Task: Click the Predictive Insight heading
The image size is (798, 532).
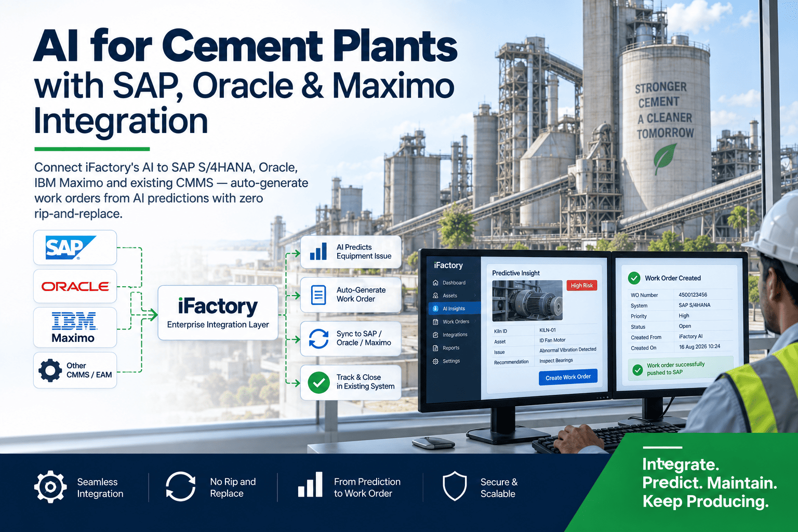Action: click(516, 273)
